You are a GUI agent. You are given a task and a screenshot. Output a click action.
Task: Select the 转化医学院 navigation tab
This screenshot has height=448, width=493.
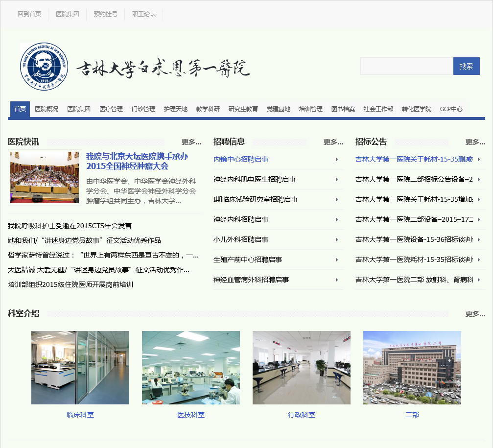[x=416, y=109]
